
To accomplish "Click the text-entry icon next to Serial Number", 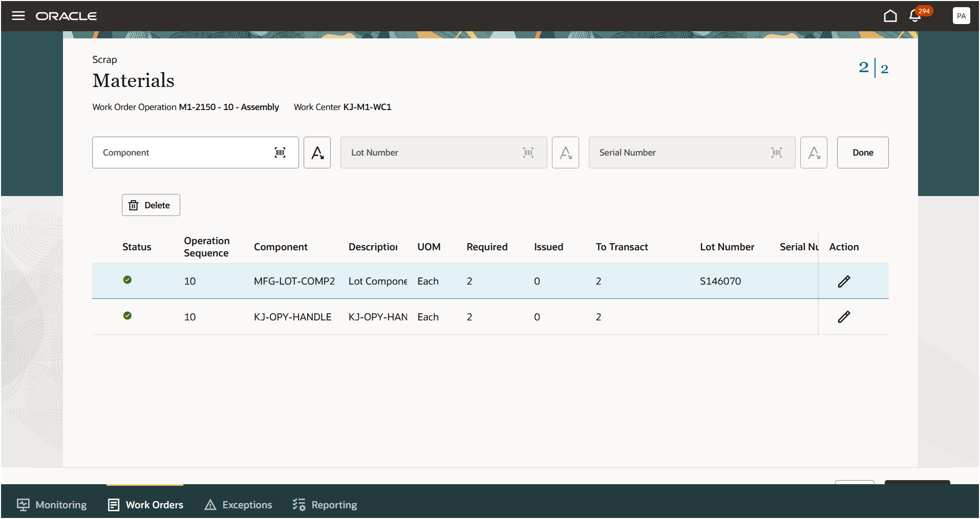I will 814,153.
